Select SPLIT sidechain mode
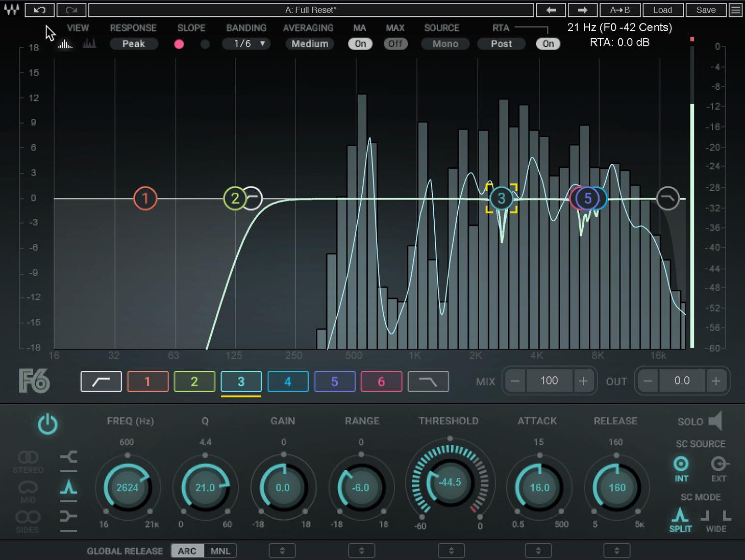 coord(680,520)
